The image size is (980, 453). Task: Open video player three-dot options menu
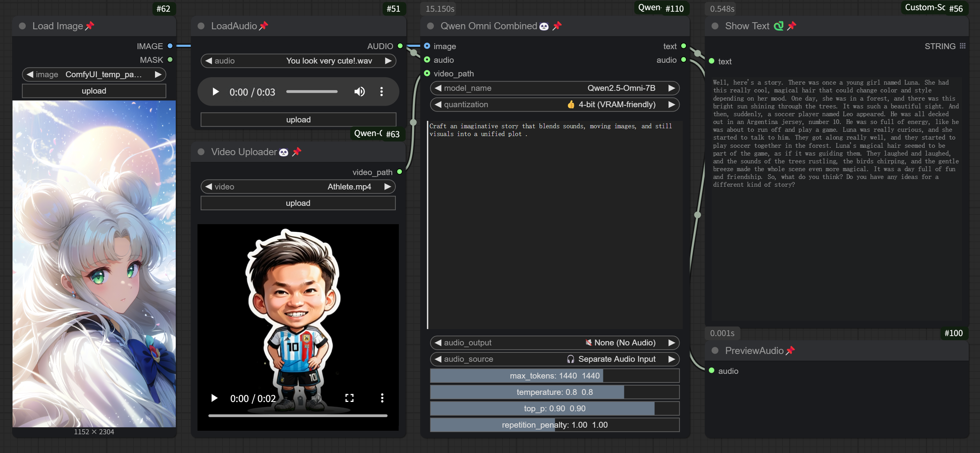[382, 398]
